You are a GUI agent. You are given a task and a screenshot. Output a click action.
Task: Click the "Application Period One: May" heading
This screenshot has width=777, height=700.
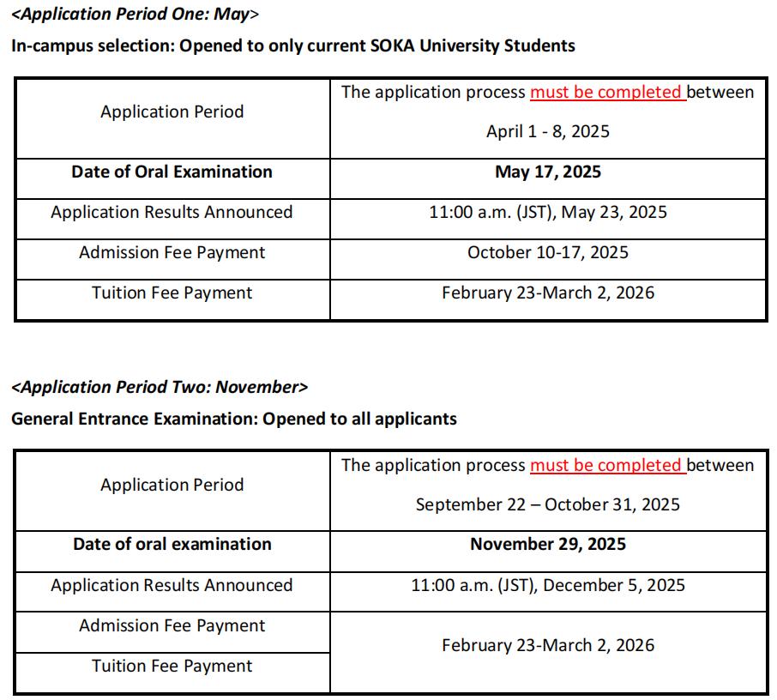tap(135, 14)
